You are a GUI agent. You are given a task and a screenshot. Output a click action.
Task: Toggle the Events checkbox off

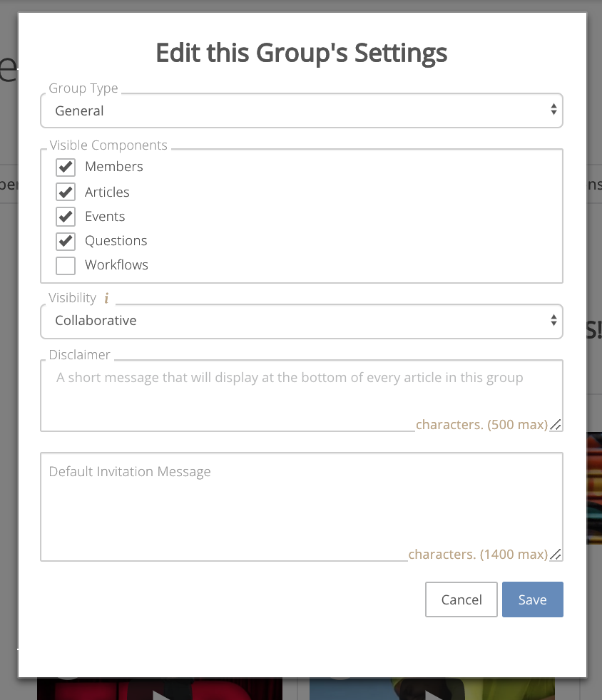(66, 217)
